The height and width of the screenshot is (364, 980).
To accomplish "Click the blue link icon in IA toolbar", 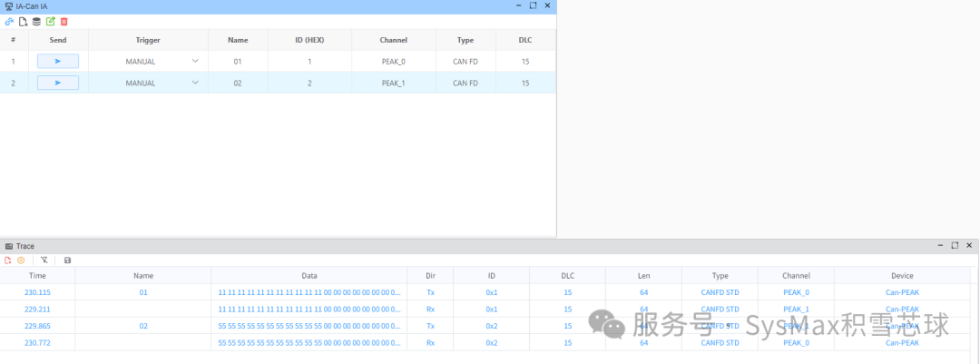I will coord(9,21).
